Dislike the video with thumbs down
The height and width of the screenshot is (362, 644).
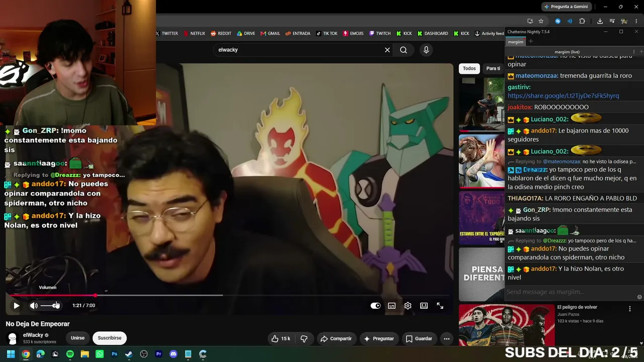(304, 339)
